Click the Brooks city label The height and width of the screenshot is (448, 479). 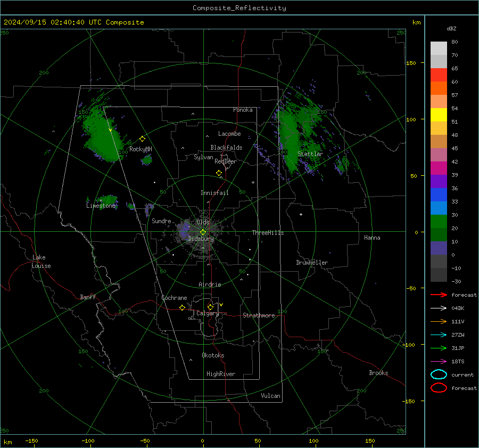point(378,373)
